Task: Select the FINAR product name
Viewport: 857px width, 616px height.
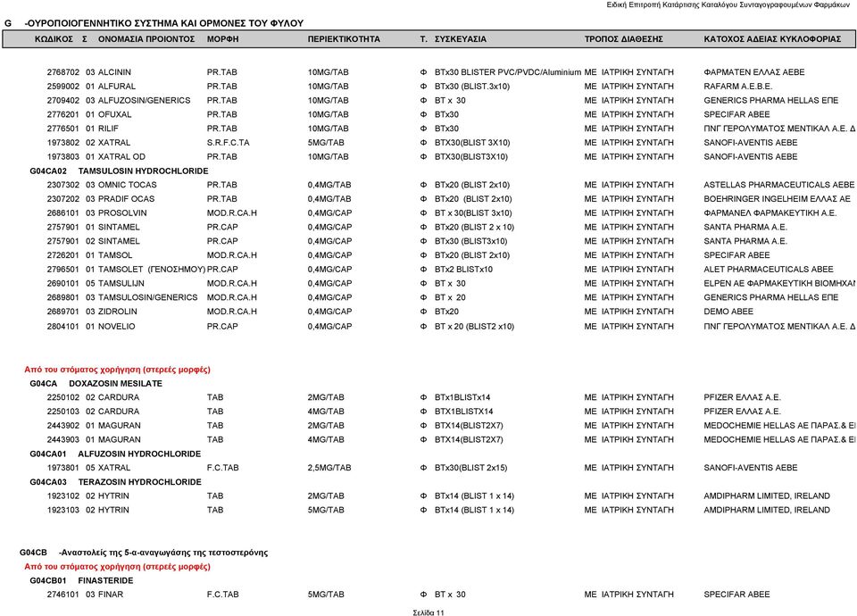Action: (x=111, y=595)
